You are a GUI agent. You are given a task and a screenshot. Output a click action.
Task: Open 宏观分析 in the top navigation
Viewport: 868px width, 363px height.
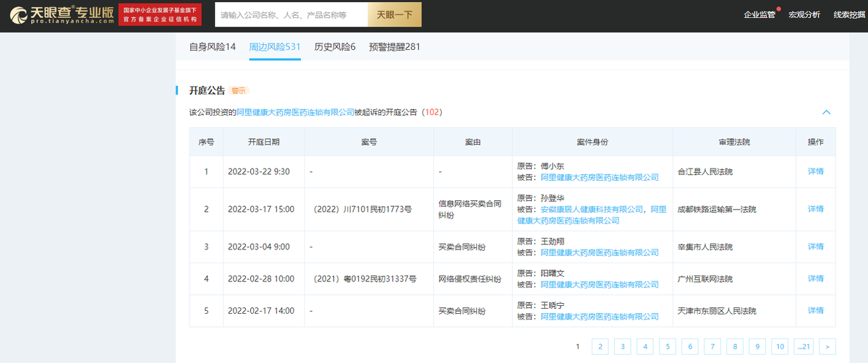pos(804,14)
